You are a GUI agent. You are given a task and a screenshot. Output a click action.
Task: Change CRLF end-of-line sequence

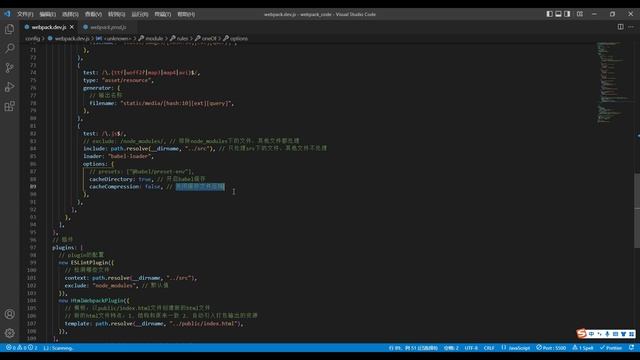489,348
